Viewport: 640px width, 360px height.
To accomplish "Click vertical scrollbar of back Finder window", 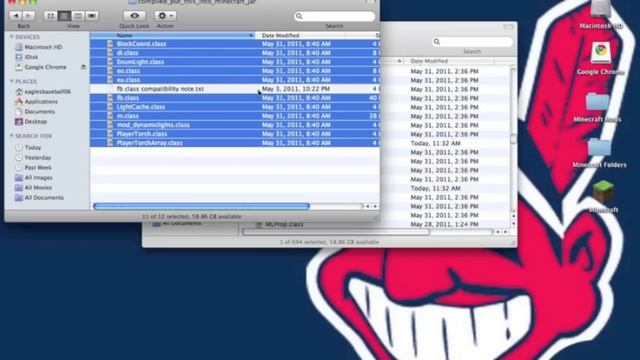I will pyautogui.click(x=513, y=139).
